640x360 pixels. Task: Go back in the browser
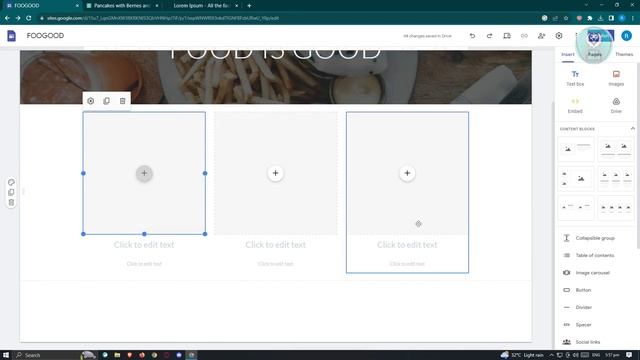7,18
